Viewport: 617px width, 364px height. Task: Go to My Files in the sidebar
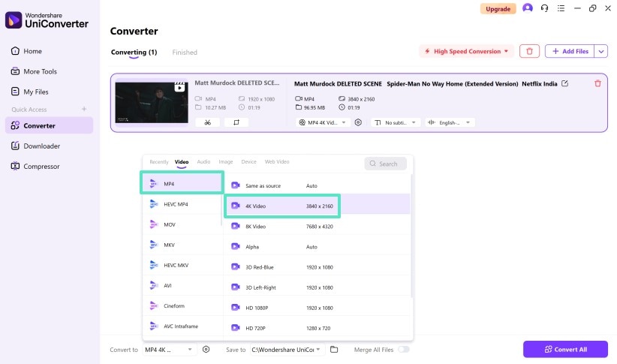(30, 92)
